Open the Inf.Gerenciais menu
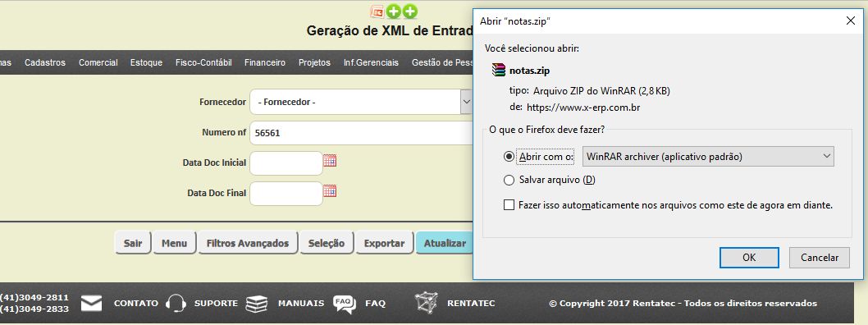Screen dimensions: 868x325 click(371, 62)
